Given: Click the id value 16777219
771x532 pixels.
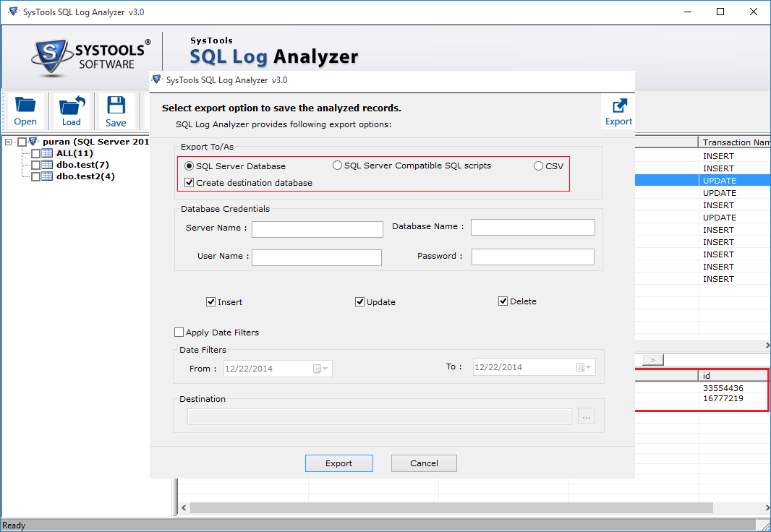Looking at the screenshot, I should tap(723, 398).
